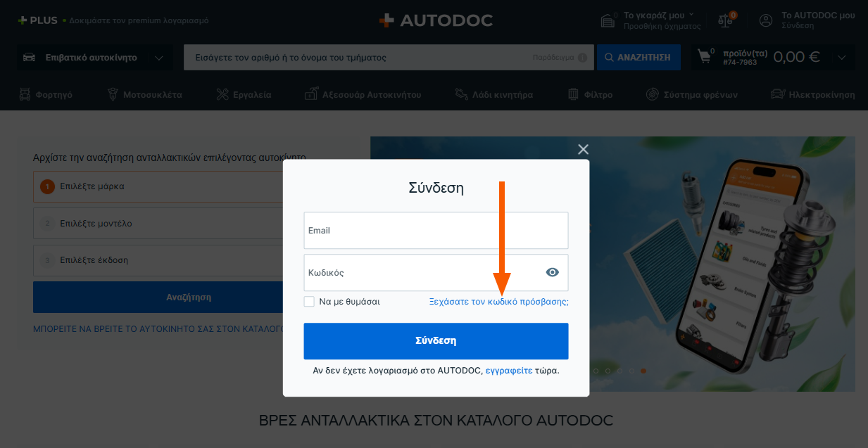Click the truck icon next to Φορτηγό
868x448 pixels.
pos(25,94)
